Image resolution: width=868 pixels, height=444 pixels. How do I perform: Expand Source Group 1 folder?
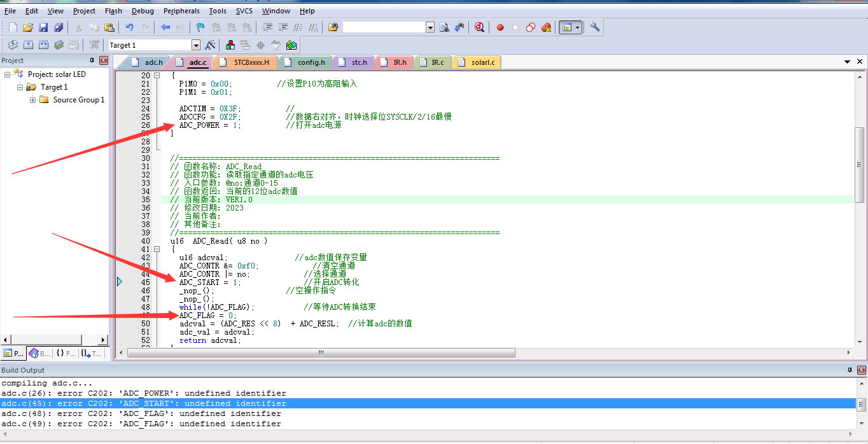click(33, 100)
